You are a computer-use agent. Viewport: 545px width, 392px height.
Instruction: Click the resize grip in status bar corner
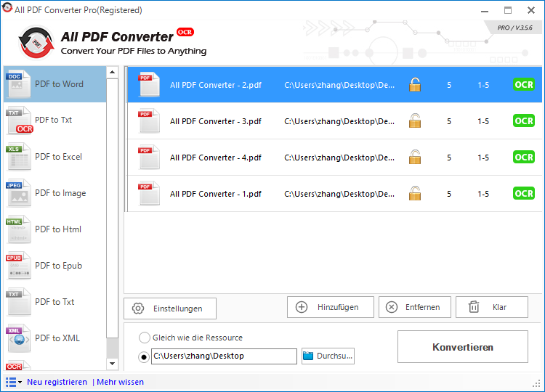click(536, 383)
